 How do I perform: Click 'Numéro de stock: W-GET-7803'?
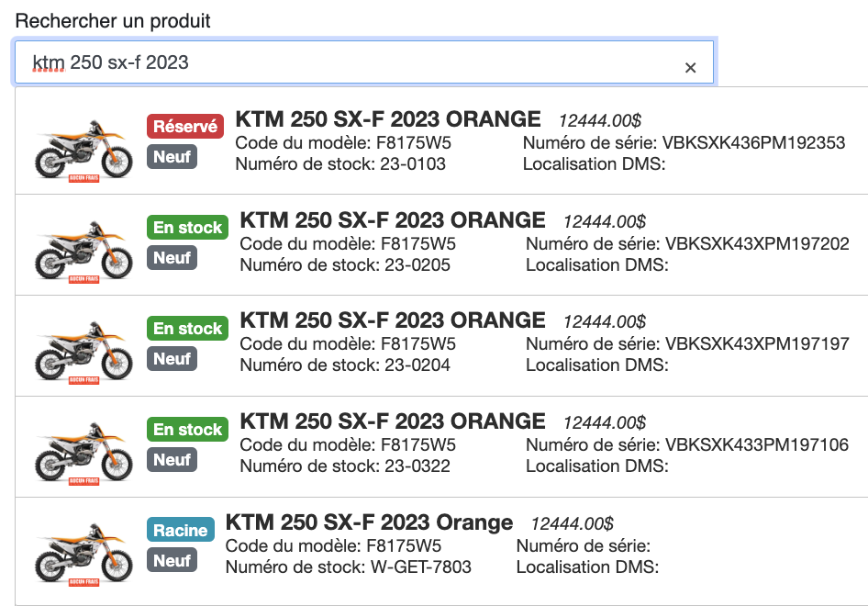click(x=348, y=567)
